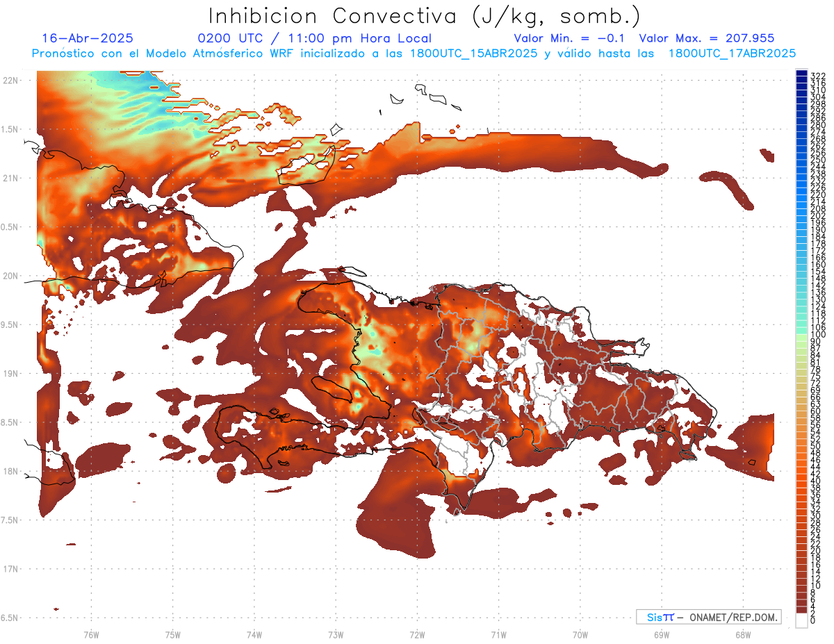834x644 pixels.
Task: Select the date text '16-Abr-2025'
Action: point(88,38)
